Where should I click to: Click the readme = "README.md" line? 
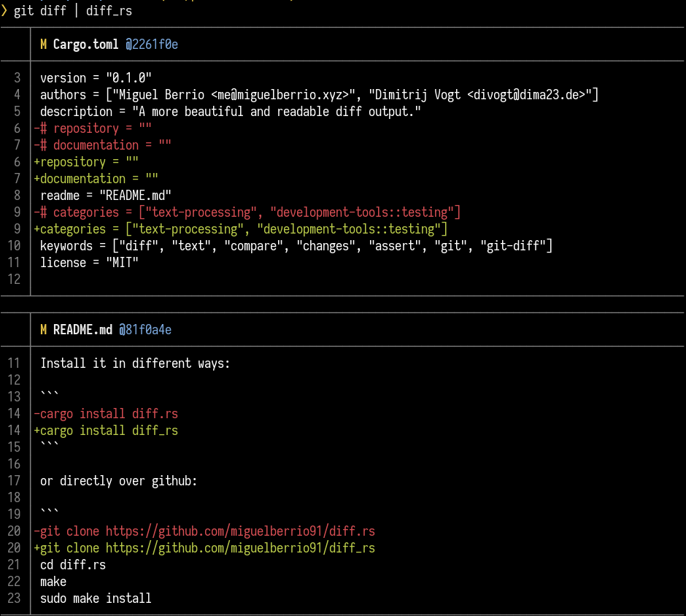coord(105,196)
